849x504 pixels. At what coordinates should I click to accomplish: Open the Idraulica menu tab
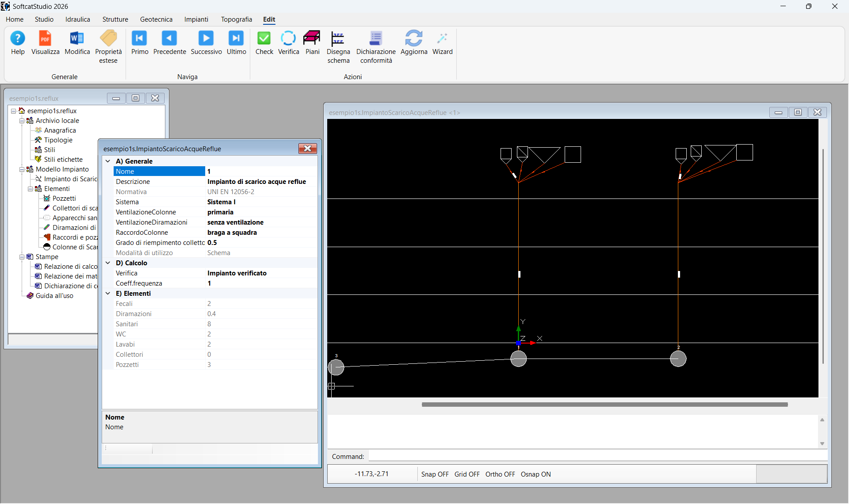pyautogui.click(x=78, y=19)
